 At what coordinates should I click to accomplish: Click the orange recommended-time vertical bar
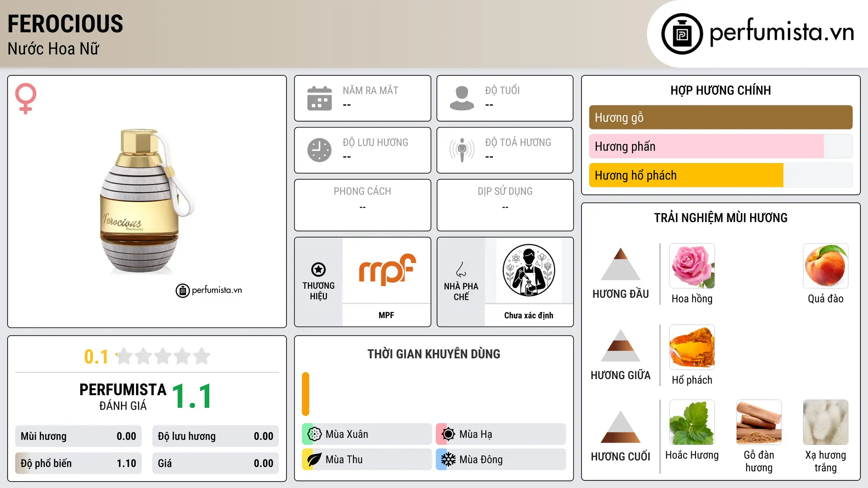(306, 394)
